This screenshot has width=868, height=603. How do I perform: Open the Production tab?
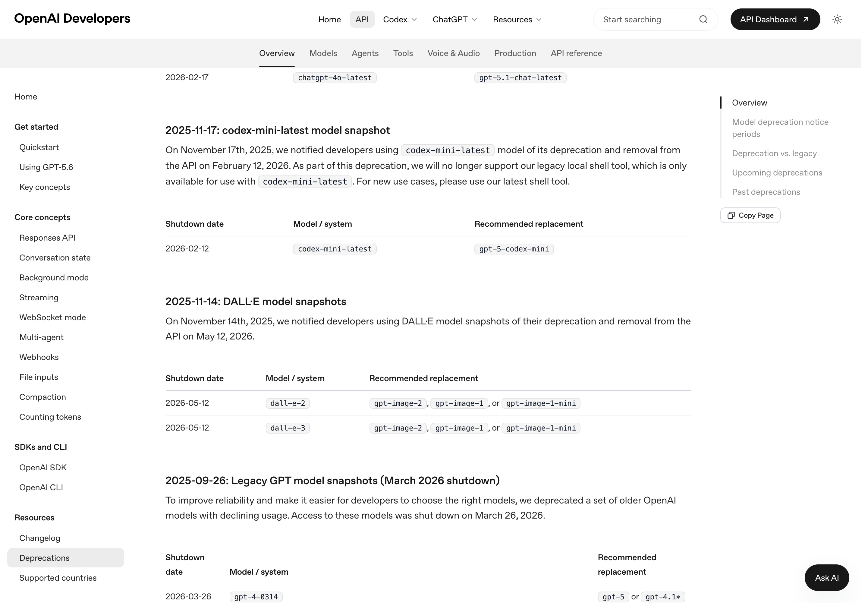click(515, 53)
